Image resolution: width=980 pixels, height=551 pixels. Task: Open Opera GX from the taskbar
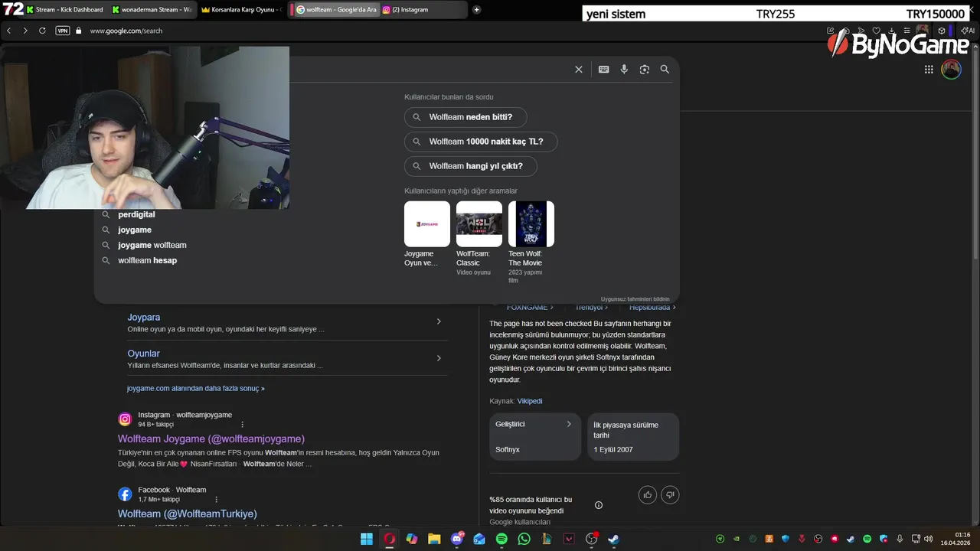click(x=389, y=539)
